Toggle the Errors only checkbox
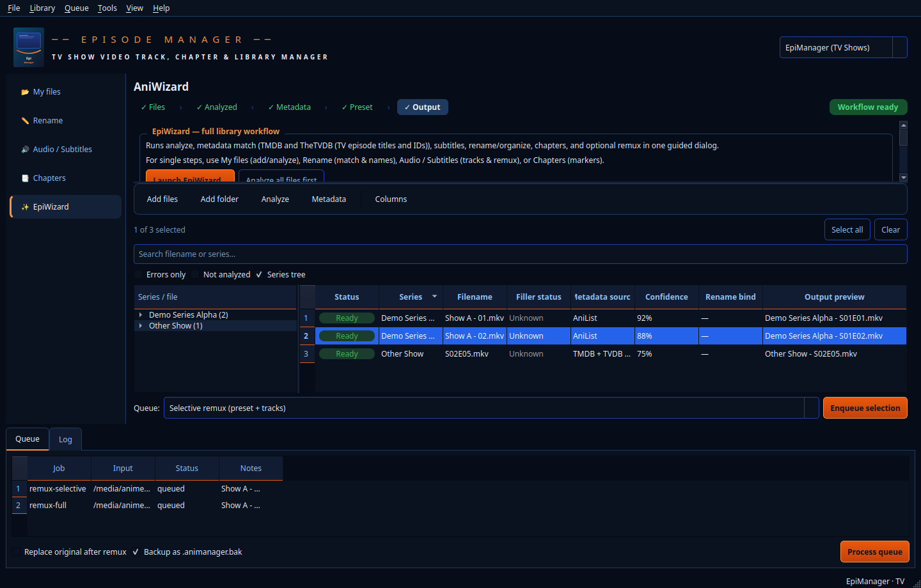Screen dimensions: 921x588 pyautogui.click(x=138, y=275)
